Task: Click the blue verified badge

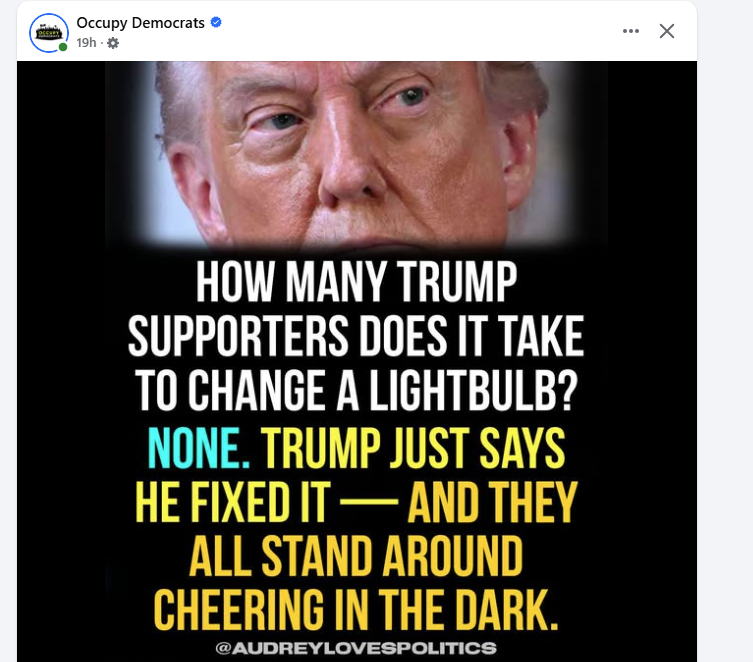Action: (216, 22)
